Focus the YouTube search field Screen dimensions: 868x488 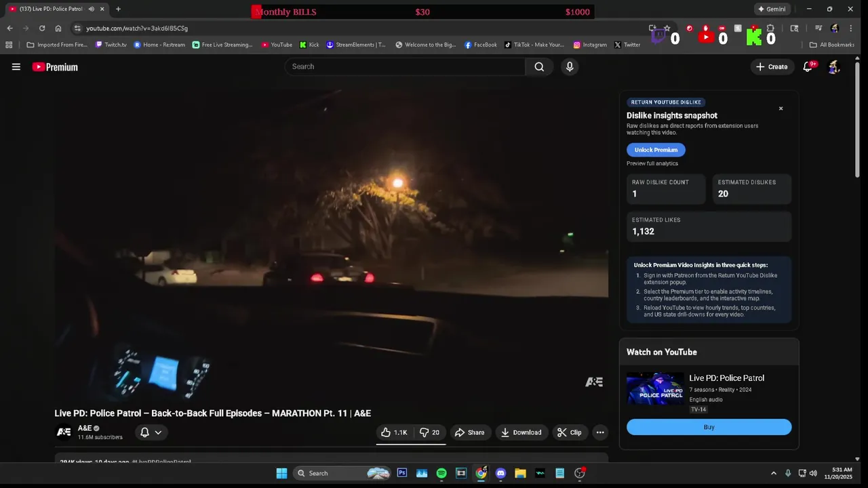[406, 66]
